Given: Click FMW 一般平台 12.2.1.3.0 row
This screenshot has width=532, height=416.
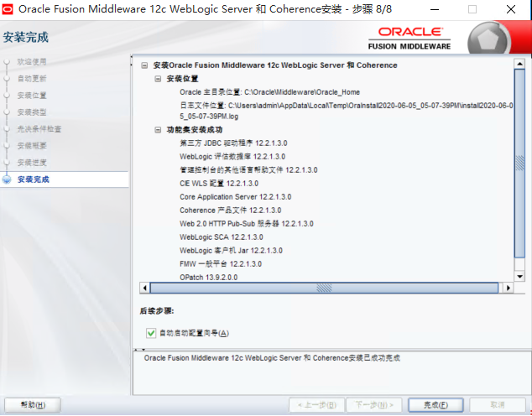Looking at the screenshot, I should point(221,264).
